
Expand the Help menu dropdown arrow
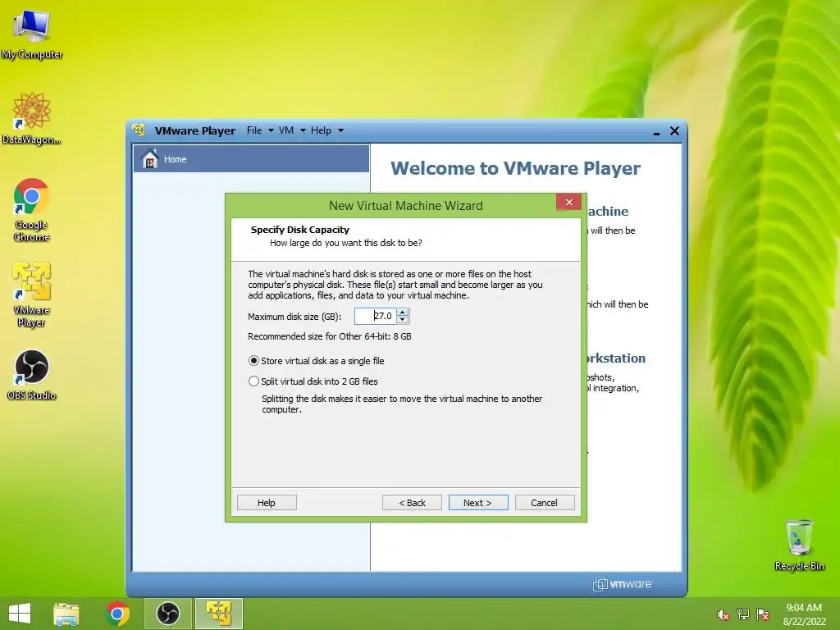(340, 130)
